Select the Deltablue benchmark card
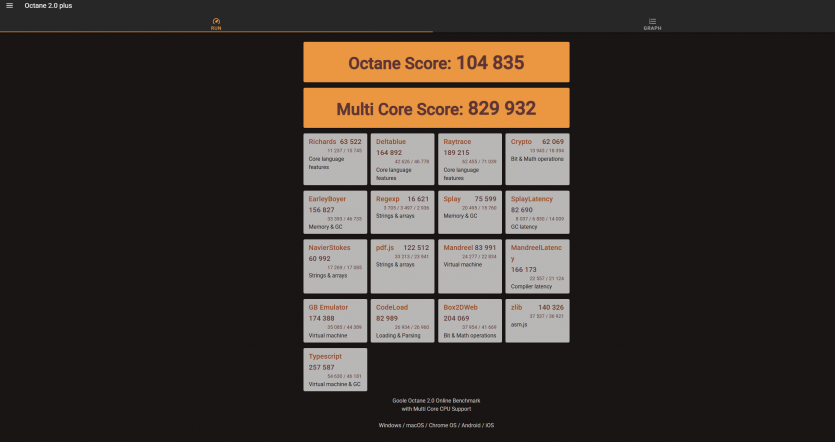This screenshot has height=442, width=835. (x=403, y=158)
